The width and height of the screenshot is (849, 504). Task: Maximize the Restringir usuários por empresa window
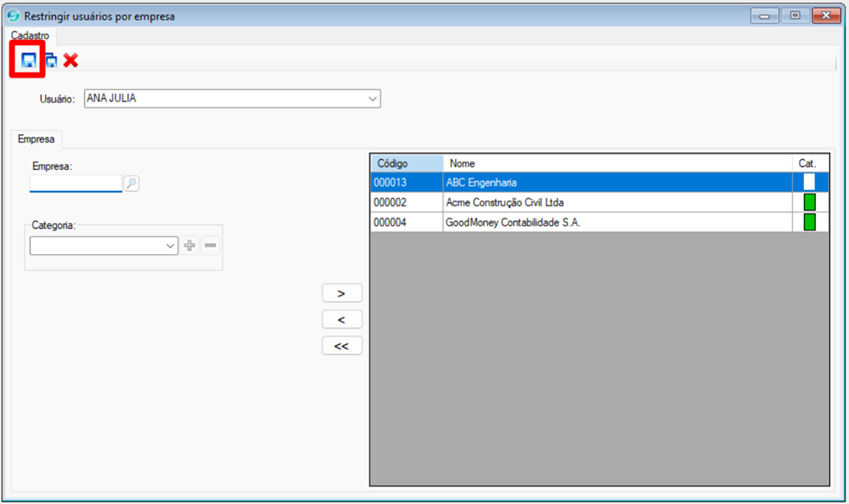point(795,16)
